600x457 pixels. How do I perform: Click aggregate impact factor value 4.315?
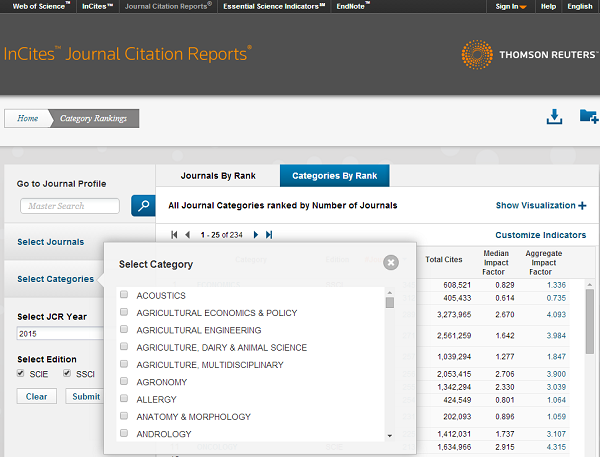pos(556,447)
